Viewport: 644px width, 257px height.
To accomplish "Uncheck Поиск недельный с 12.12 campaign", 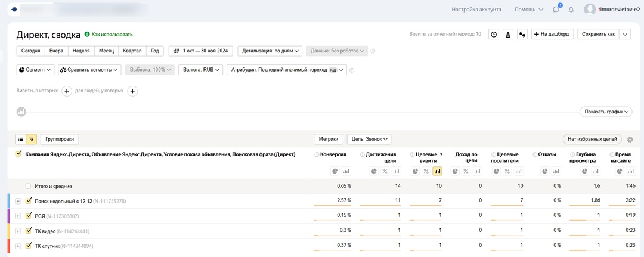I will (29, 201).
